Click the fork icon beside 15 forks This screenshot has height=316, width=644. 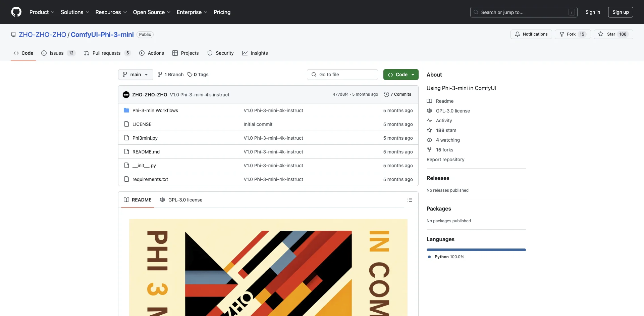(x=429, y=150)
